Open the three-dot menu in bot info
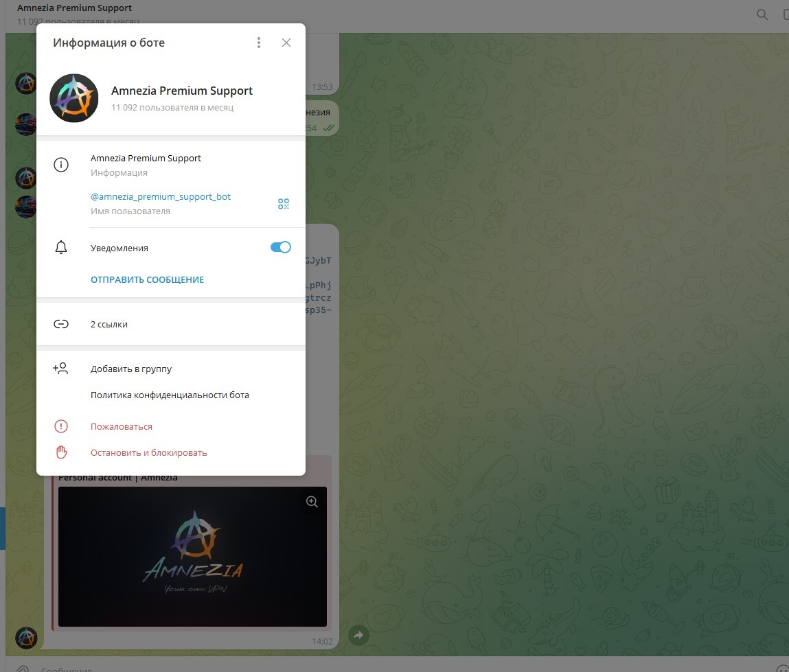The image size is (789, 672). tap(259, 43)
